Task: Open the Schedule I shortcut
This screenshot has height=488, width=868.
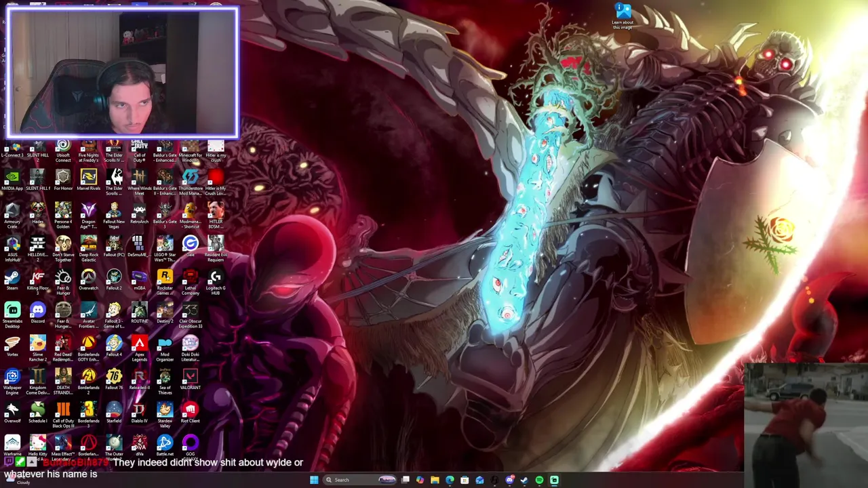Action: click(37, 413)
